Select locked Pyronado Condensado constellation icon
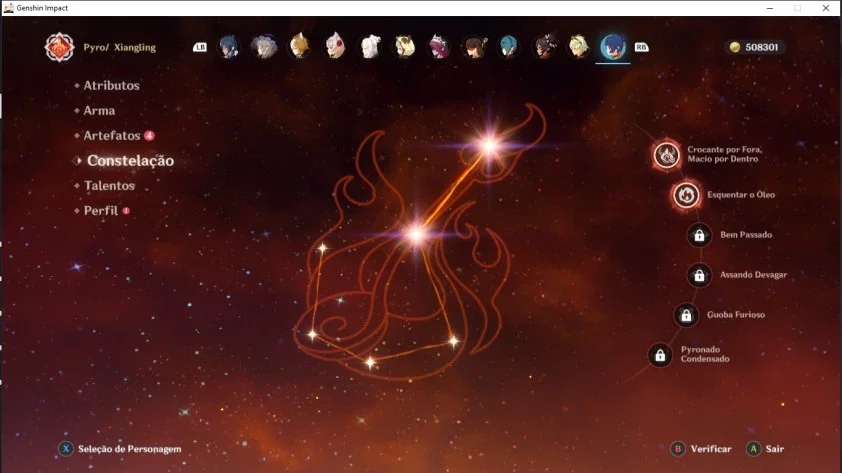 point(660,355)
